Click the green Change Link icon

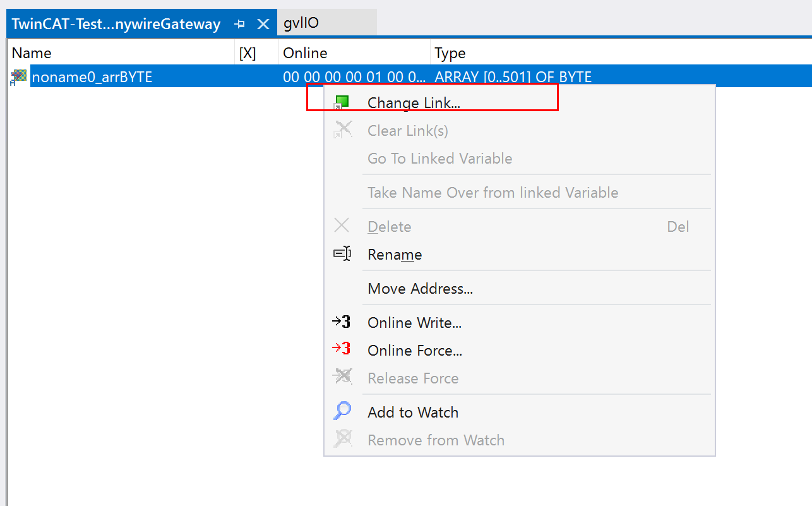[342, 102]
